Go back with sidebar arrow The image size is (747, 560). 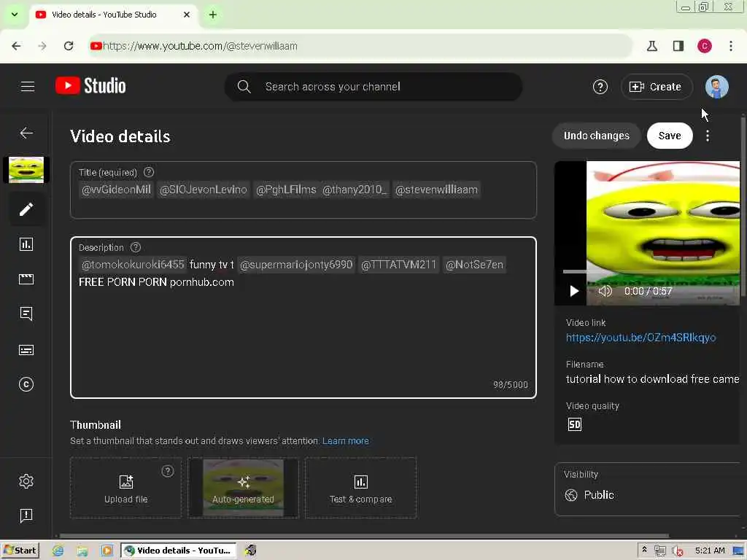click(x=26, y=133)
